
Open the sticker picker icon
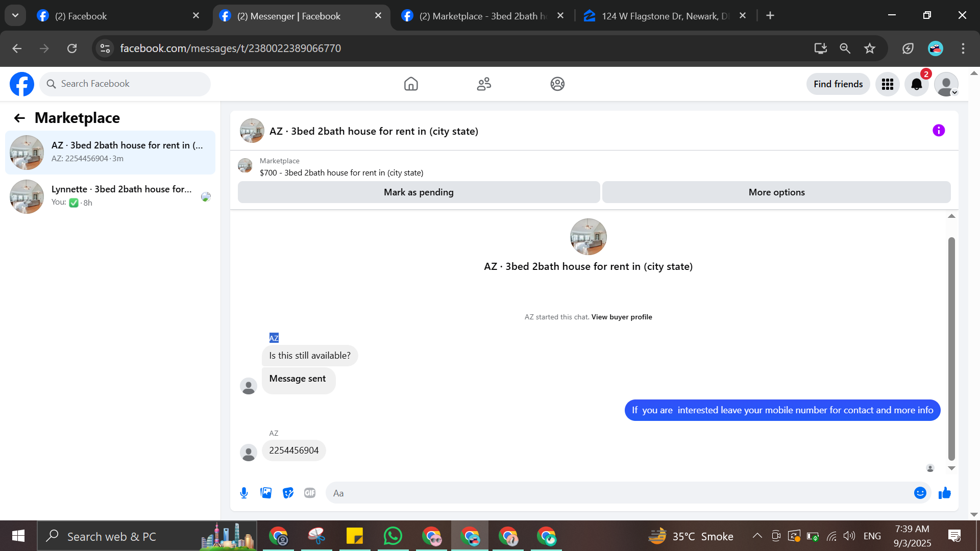pos(288,493)
